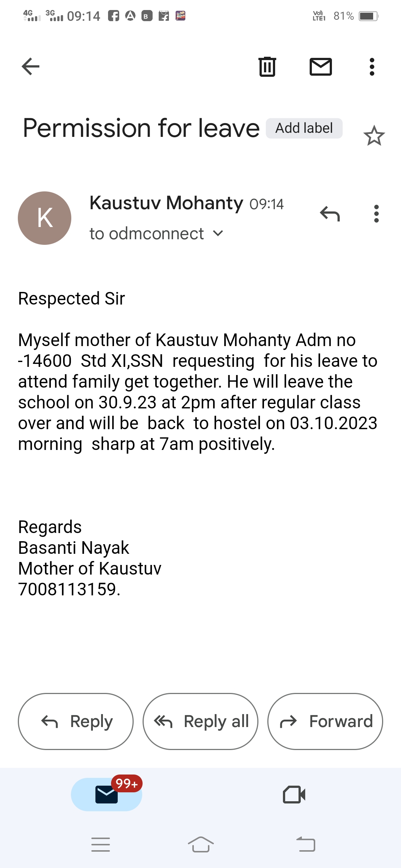Tap the Android home navigation icon
The width and height of the screenshot is (401, 868).
pyautogui.click(x=200, y=845)
